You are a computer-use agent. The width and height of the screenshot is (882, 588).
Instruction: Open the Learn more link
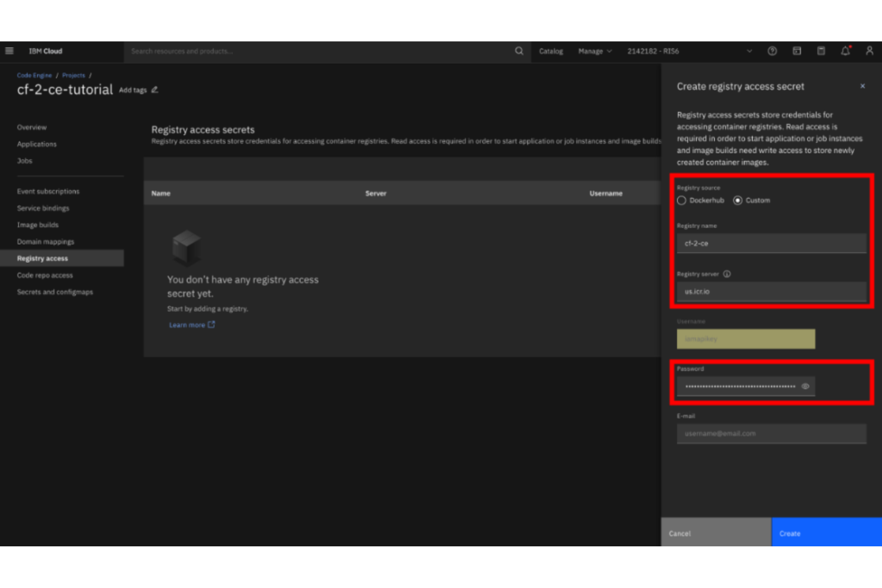click(x=188, y=325)
